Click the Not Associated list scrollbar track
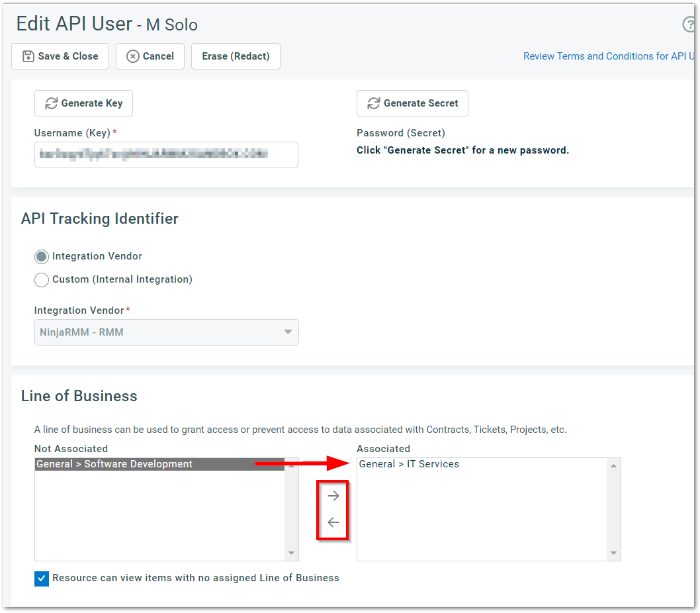Viewport: 700px width, 613px height. coord(291,510)
